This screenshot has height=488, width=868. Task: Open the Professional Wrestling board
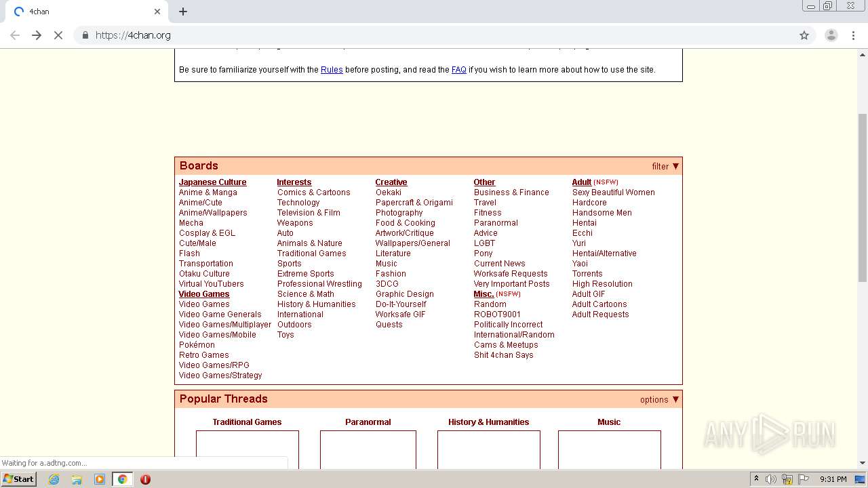click(x=319, y=284)
